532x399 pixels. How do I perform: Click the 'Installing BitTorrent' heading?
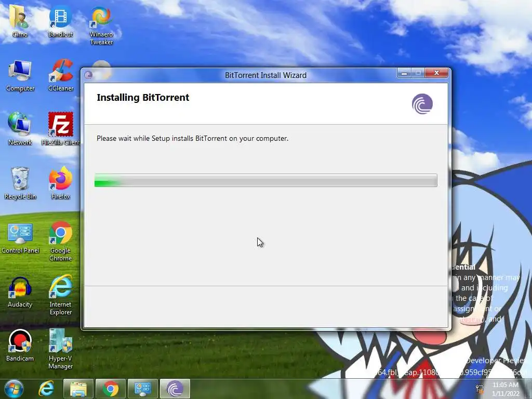point(143,97)
